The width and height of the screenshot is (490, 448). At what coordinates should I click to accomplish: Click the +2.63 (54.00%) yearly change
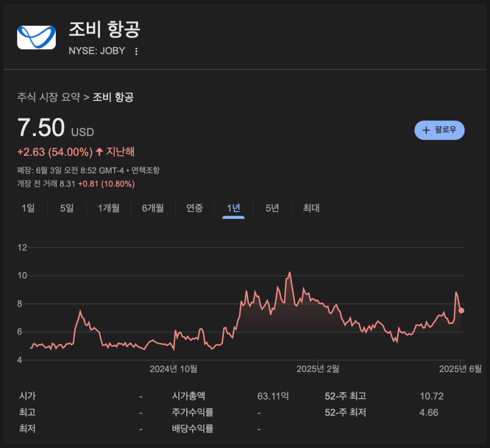tap(55, 152)
